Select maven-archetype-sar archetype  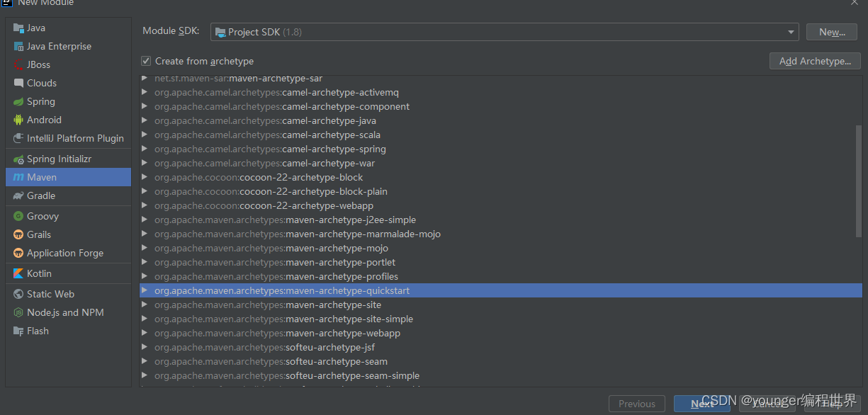(500, 79)
